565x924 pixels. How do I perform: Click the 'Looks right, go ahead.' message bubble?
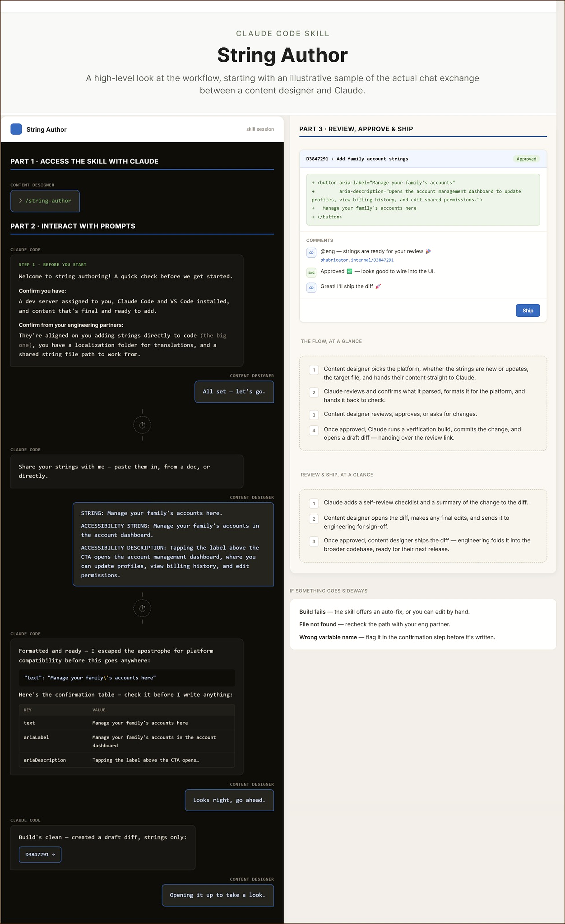click(x=229, y=800)
